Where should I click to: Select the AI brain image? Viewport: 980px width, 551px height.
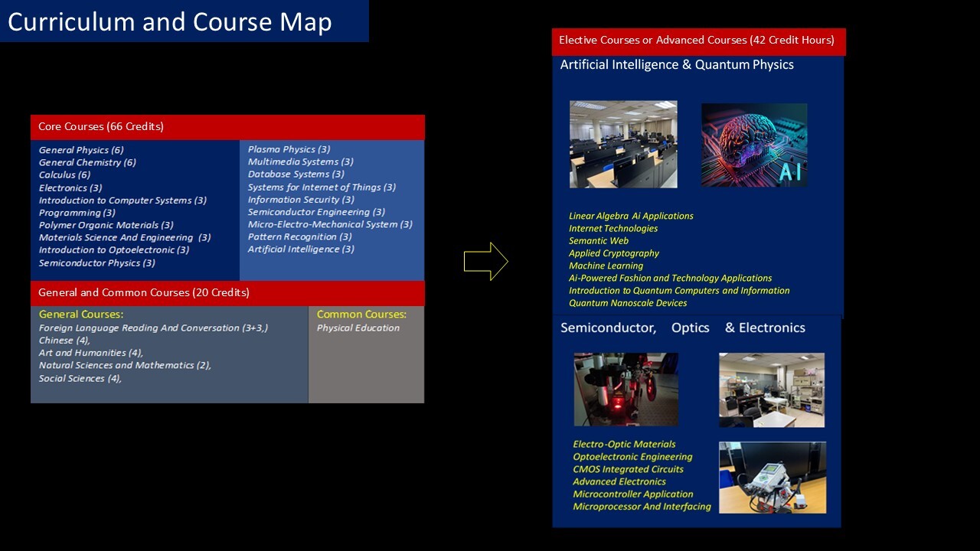(754, 145)
